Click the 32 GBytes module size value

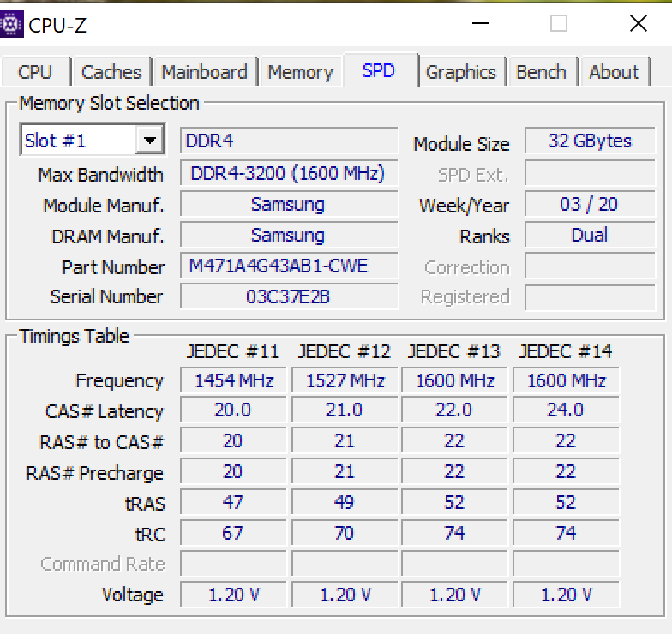click(590, 141)
